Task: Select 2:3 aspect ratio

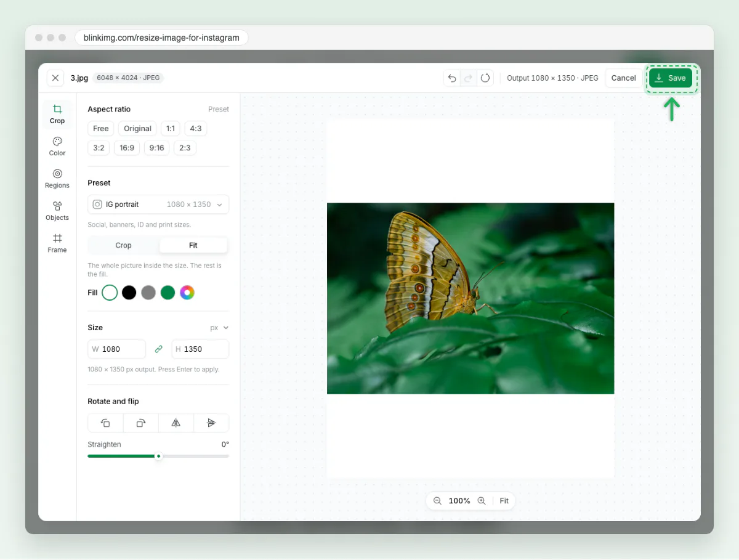Action: click(x=185, y=148)
